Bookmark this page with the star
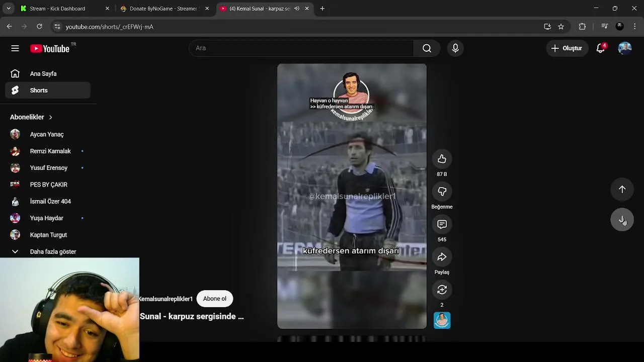The width and height of the screenshot is (644, 362). click(561, 27)
